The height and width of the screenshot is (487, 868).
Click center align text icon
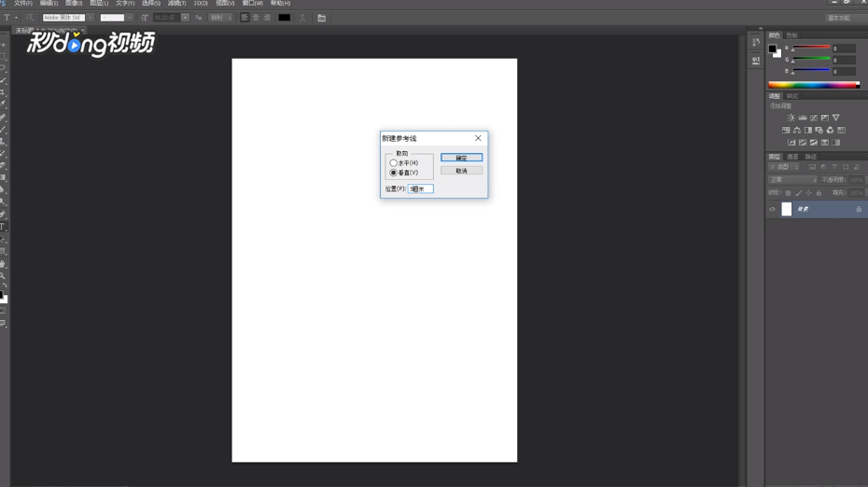point(256,18)
